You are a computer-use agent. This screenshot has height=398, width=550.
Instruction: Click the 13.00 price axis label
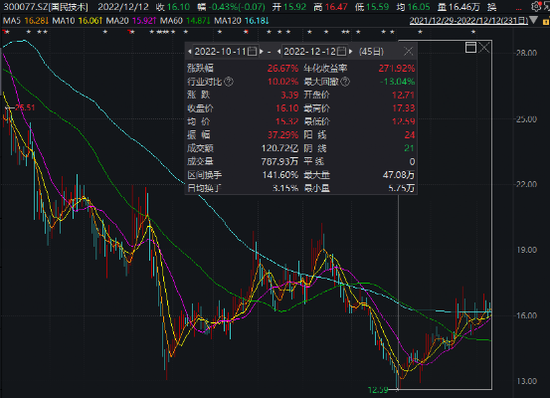(x=526, y=381)
